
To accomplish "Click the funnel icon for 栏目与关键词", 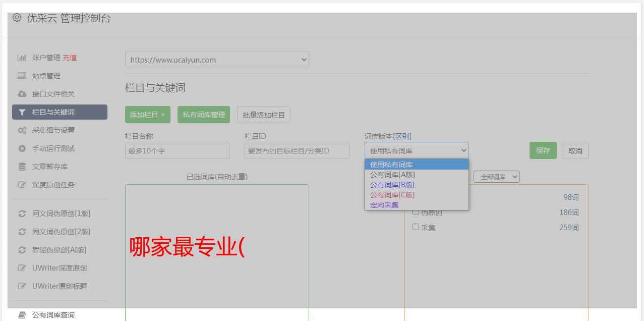I will (22, 112).
